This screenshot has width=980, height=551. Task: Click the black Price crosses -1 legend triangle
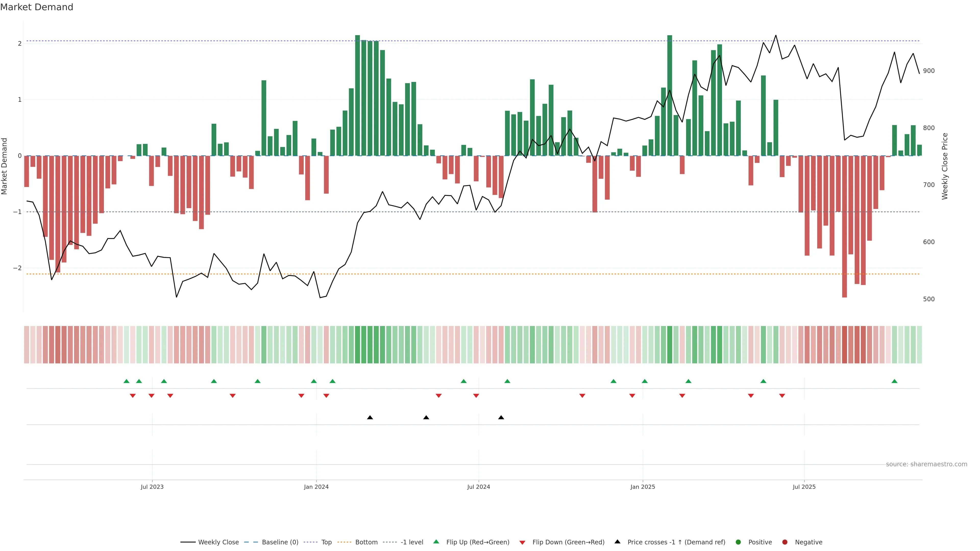pyautogui.click(x=617, y=542)
